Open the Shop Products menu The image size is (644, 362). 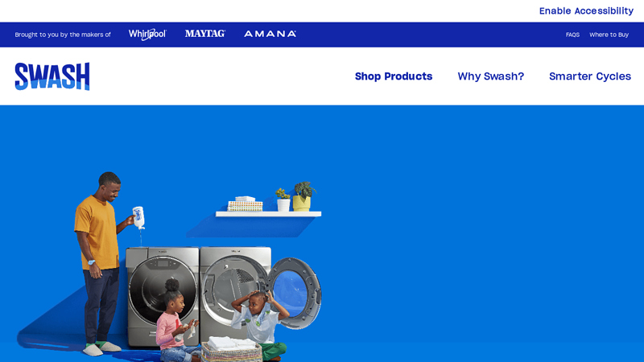tap(394, 76)
